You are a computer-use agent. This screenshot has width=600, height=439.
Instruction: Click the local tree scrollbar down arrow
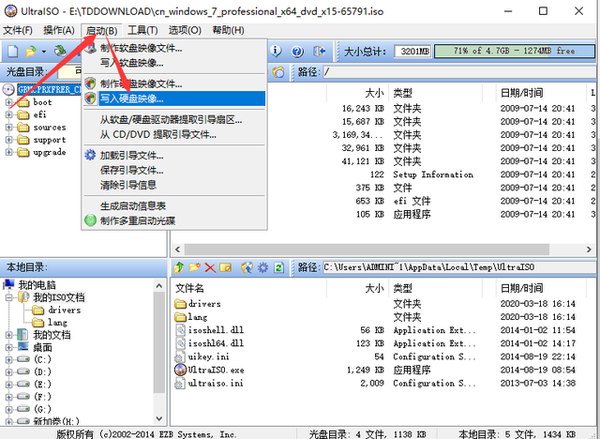click(x=160, y=419)
